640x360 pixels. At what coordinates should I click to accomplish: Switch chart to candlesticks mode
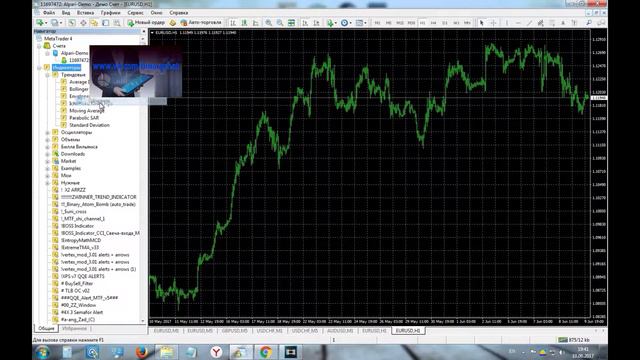244,23
